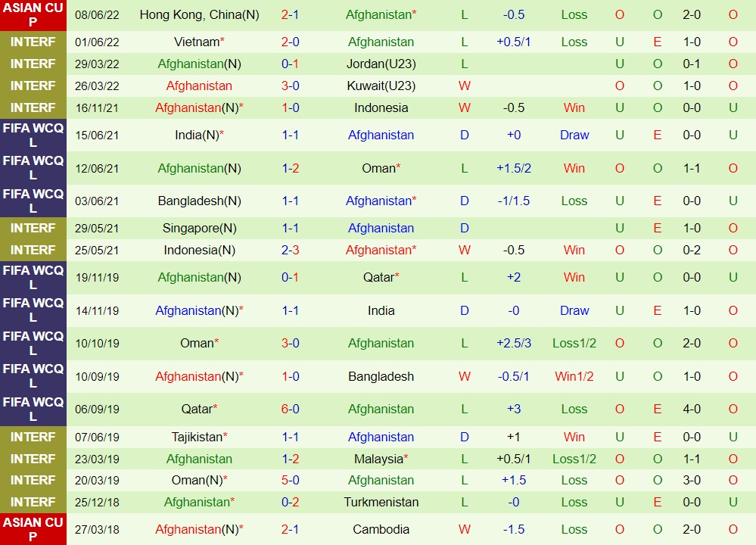Open Turkmenistan team link
This screenshot has height=545, width=756.
[x=381, y=502]
